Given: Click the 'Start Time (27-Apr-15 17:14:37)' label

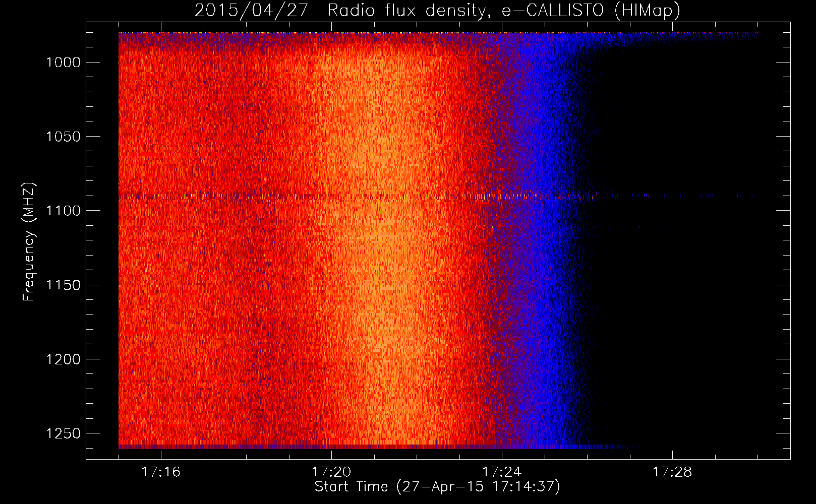Looking at the screenshot, I should point(437,487).
